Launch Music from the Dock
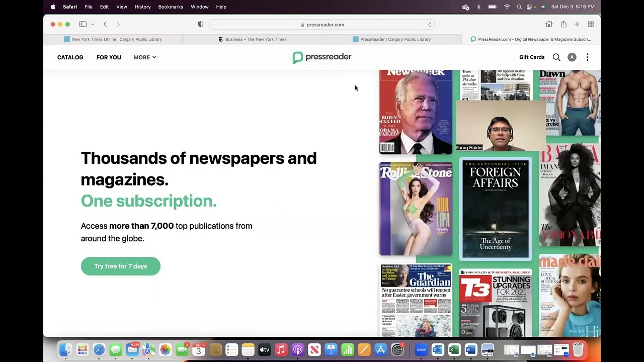The width and height of the screenshot is (644, 362). pyautogui.click(x=281, y=349)
